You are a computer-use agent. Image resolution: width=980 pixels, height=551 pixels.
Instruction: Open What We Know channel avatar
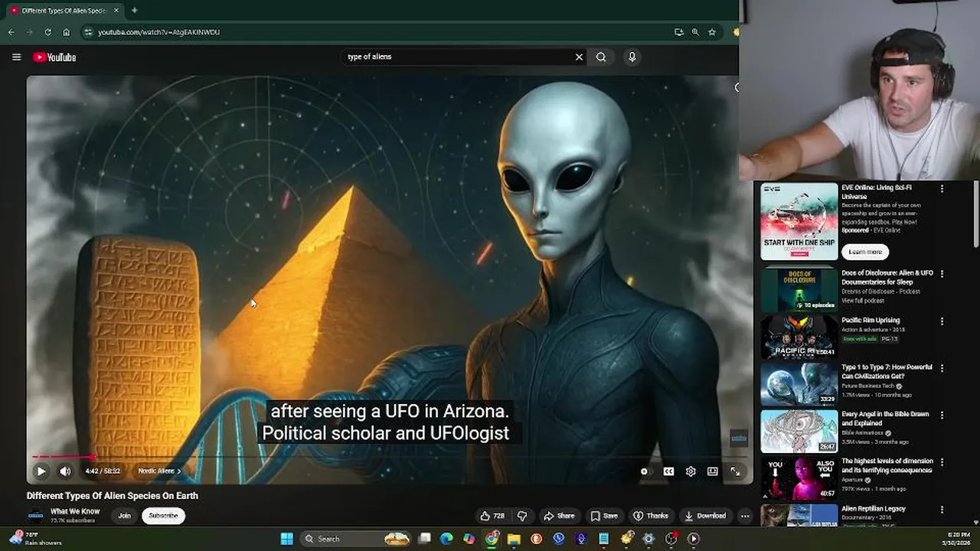click(x=35, y=516)
